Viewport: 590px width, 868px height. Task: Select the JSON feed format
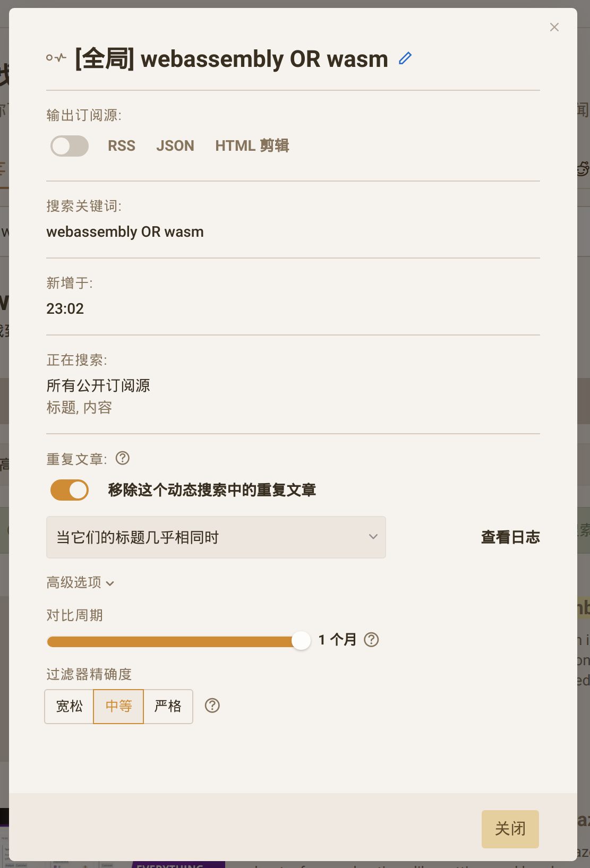point(175,146)
